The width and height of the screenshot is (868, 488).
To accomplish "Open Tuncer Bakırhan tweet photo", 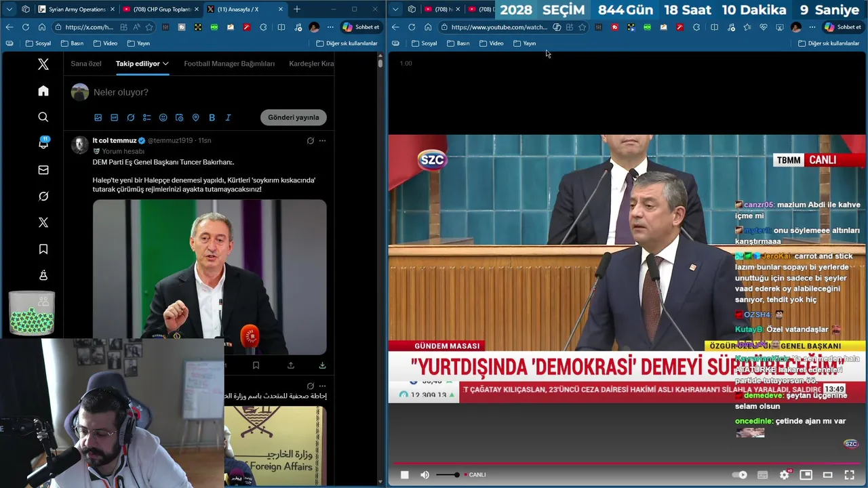I will coord(210,277).
